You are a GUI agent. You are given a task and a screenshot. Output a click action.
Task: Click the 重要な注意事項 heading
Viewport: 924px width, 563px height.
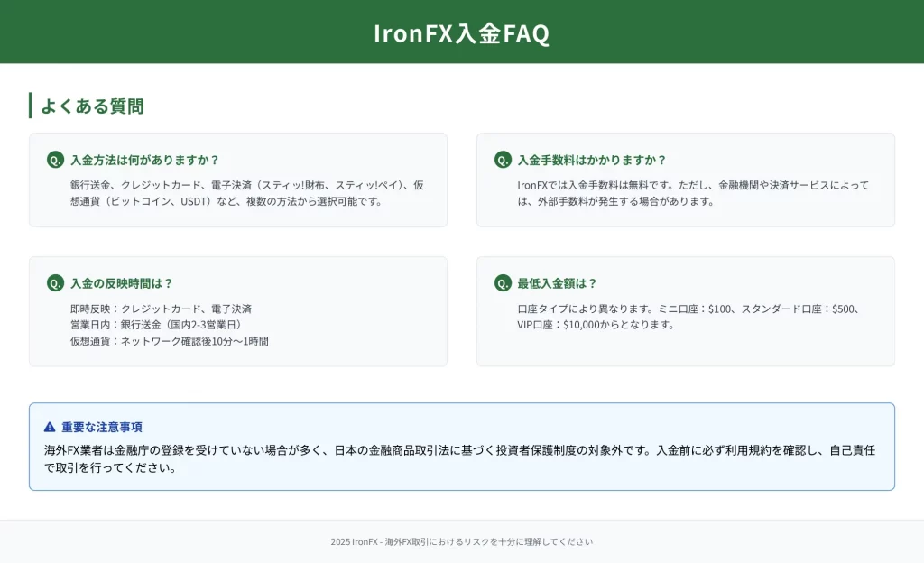(x=102, y=427)
